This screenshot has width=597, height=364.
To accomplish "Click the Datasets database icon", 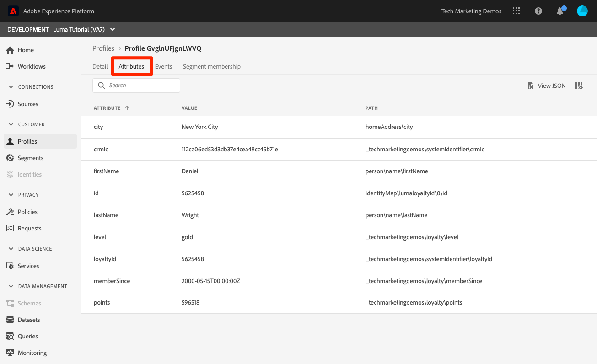I will [10, 320].
